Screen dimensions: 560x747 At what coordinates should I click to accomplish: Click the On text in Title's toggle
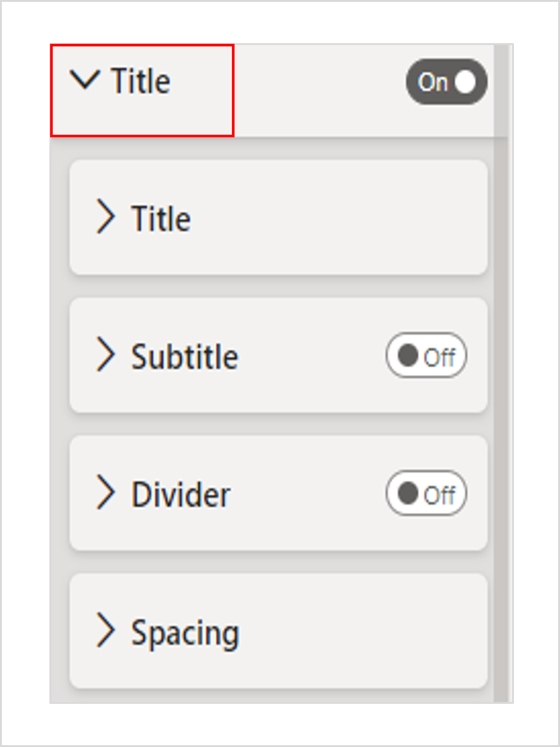click(433, 82)
